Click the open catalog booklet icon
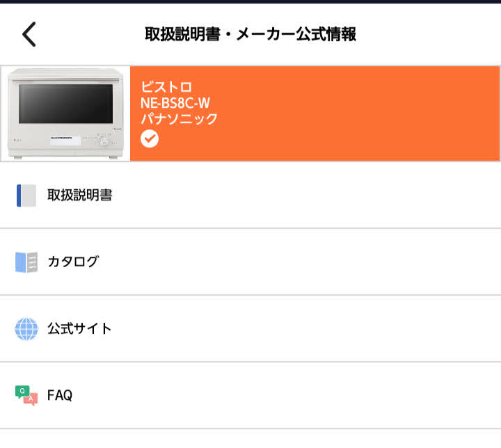The width and height of the screenshot is (501, 448). coord(26,262)
